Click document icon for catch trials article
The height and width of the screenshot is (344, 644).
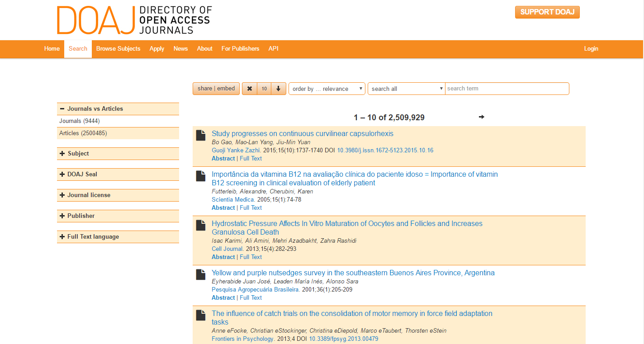[x=201, y=315]
